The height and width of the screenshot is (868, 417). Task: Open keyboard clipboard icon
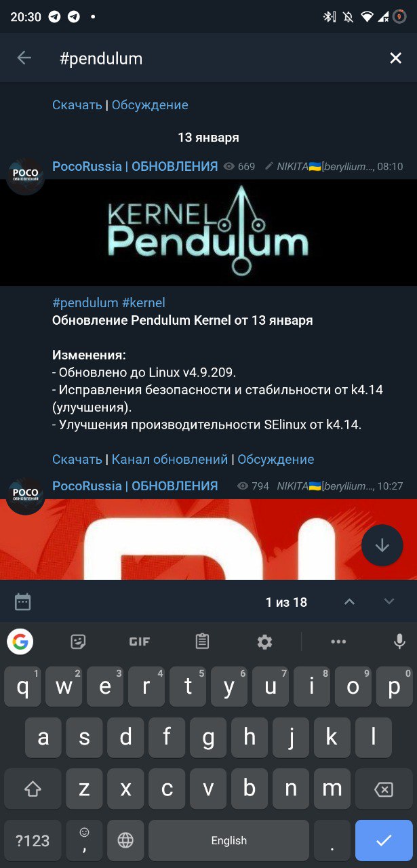pyautogui.click(x=201, y=642)
